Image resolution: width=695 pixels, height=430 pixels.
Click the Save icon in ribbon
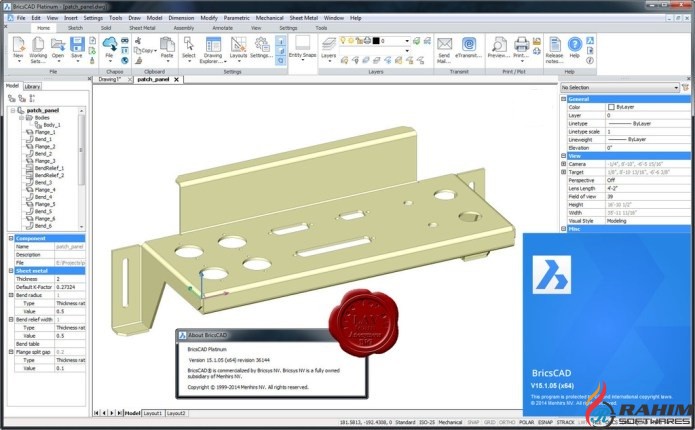77,45
